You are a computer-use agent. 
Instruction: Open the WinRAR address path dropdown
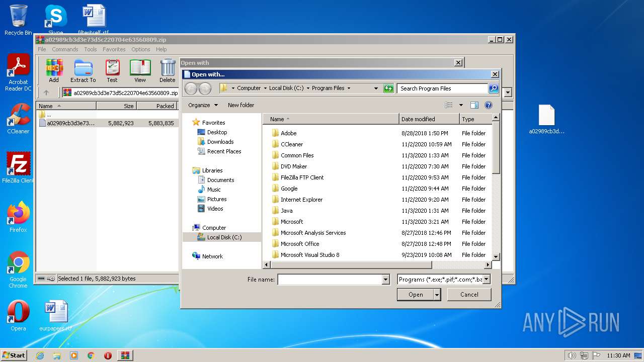(508, 93)
